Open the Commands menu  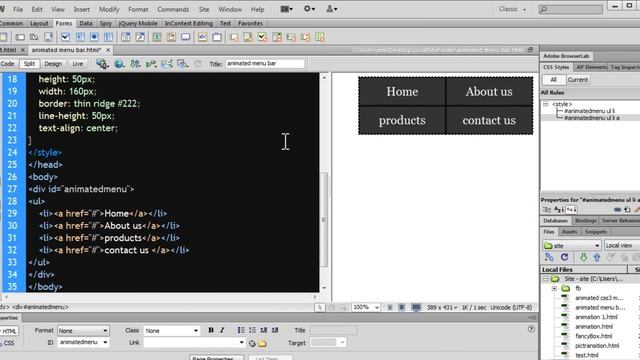point(173,9)
